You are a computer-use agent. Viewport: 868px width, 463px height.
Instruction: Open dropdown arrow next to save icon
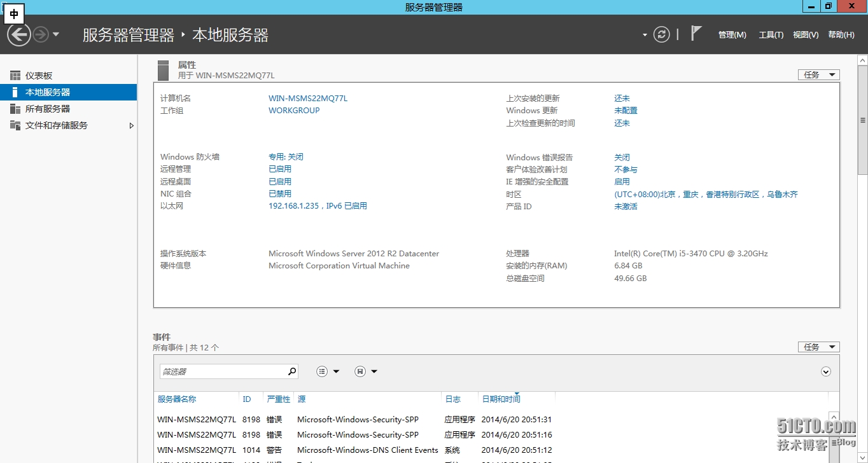tap(374, 372)
